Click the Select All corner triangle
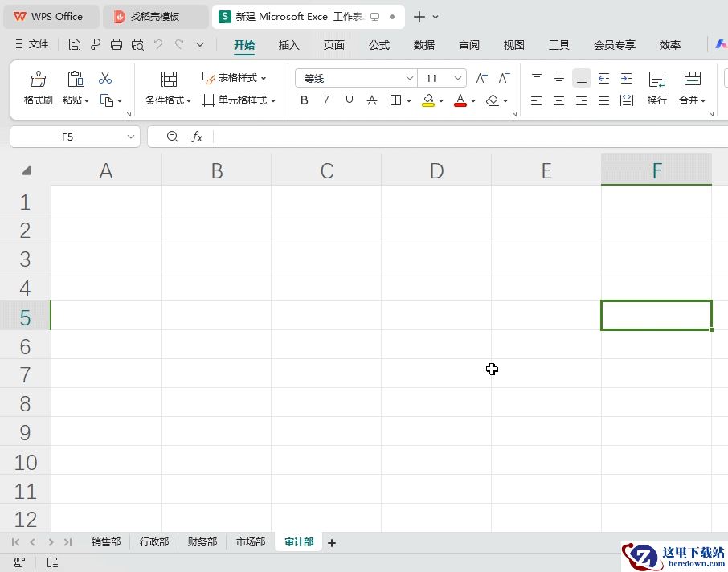This screenshot has width=728, height=572. [27, 171]
